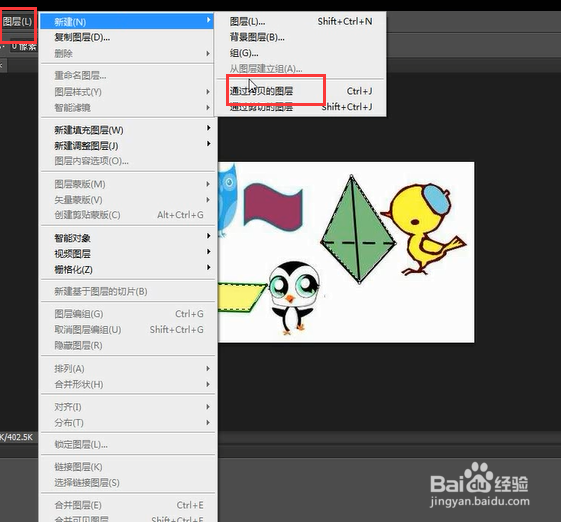Click 取消图层编组(U) menu item
Image resolution: width=561 pixels, height=522 pixels.
point(127,330)
